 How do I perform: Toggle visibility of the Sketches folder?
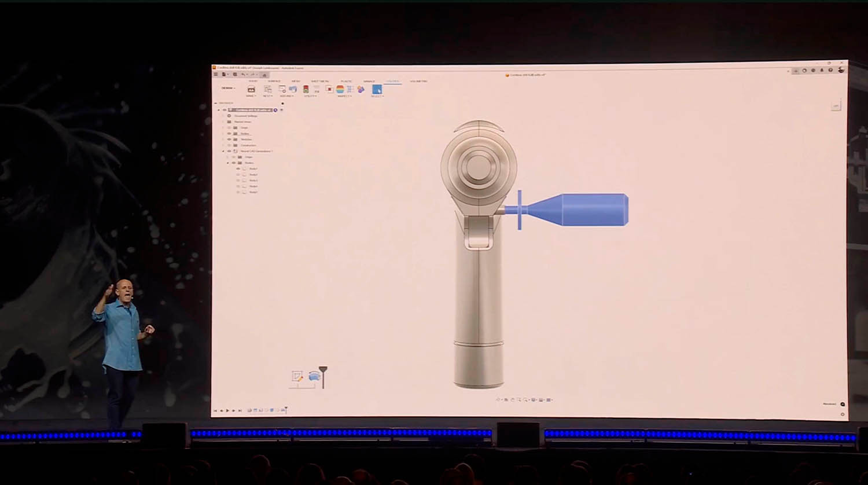[229, 139]
